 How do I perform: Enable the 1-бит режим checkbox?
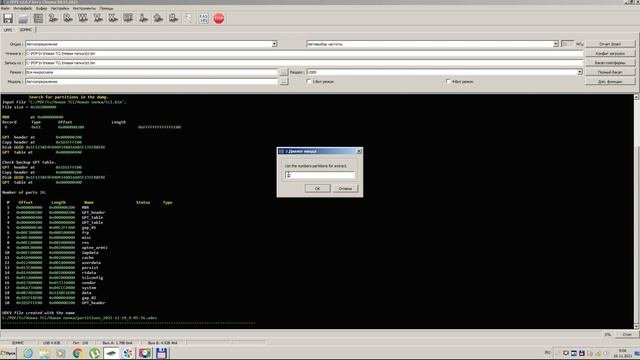point(309,82)
